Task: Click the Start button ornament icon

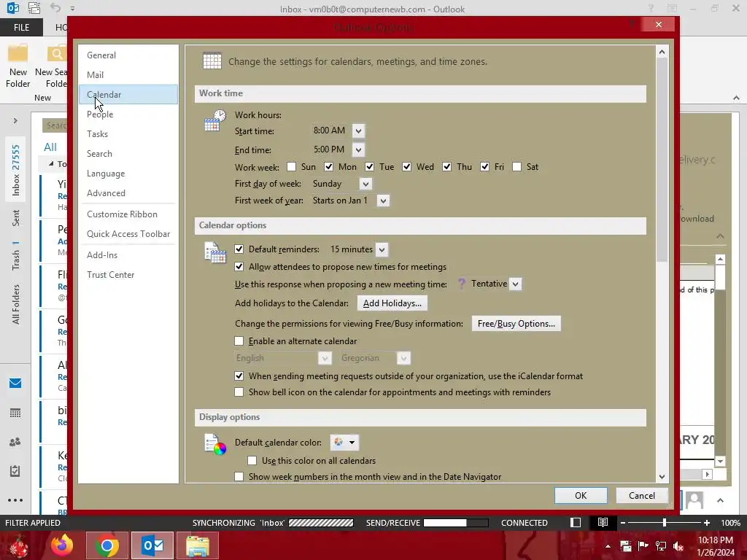Action: [19, 545]
